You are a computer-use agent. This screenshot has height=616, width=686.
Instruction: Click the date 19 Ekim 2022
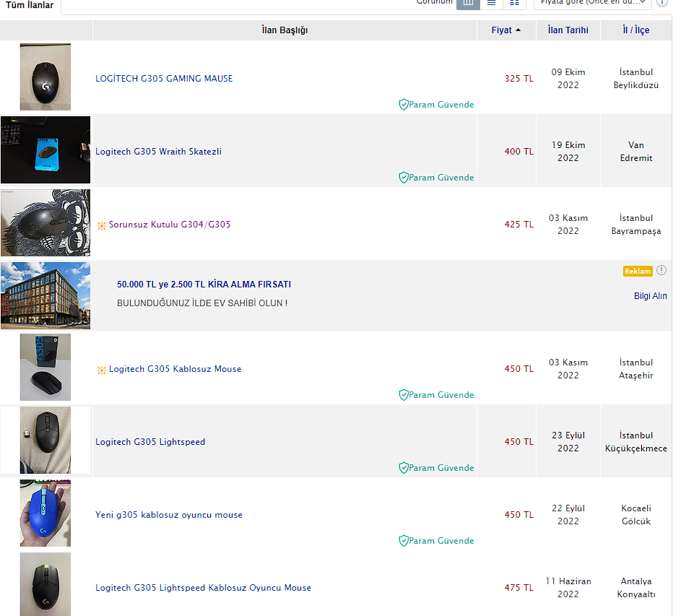[x=568, y=152]
